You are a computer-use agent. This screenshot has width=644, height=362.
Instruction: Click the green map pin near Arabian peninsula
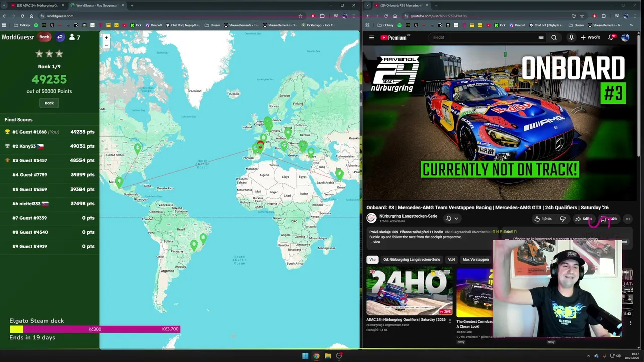click(339, 174)
